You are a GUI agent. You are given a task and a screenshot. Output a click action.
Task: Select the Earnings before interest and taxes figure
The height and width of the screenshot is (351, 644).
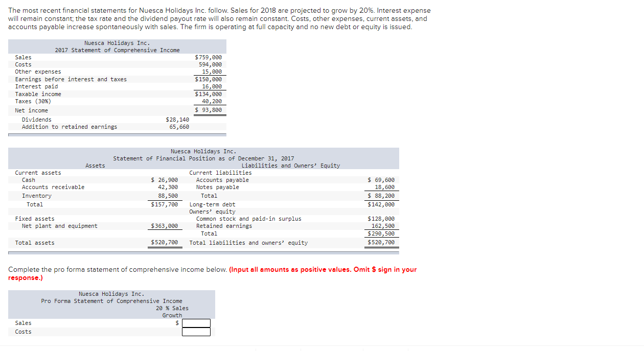pyautogui.click(x=209, y=79)
